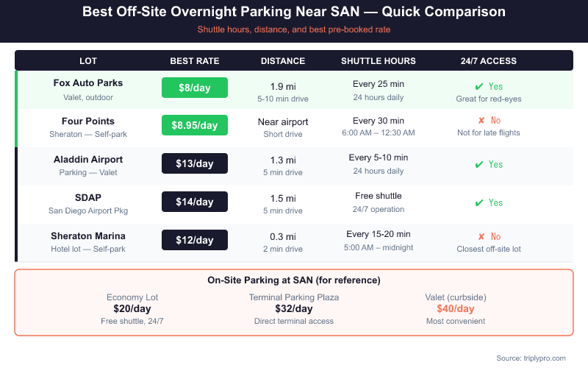Click the LOT column header
Image resolution: width=588 pixels, height=368 pixels.
88,61
